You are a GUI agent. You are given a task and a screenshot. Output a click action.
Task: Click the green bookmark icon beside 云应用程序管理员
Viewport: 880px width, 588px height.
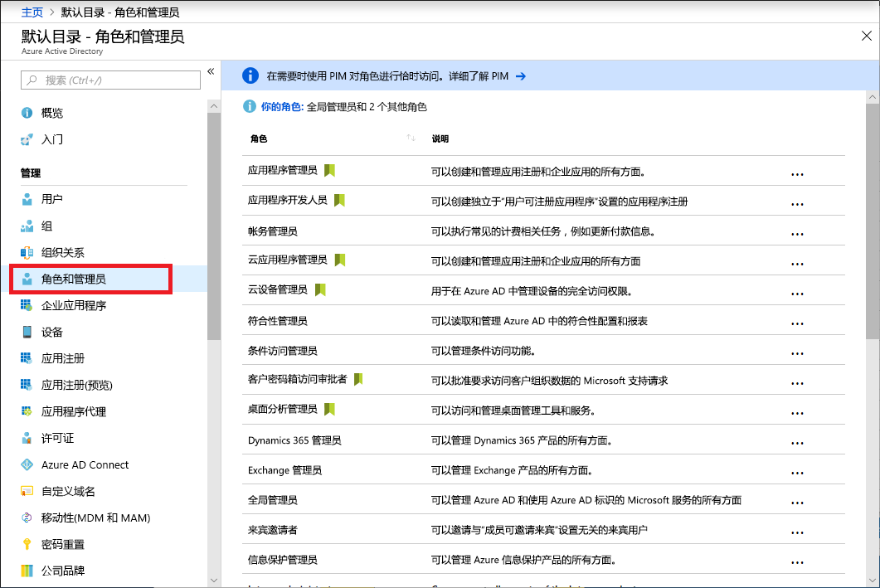pos(339,260)
